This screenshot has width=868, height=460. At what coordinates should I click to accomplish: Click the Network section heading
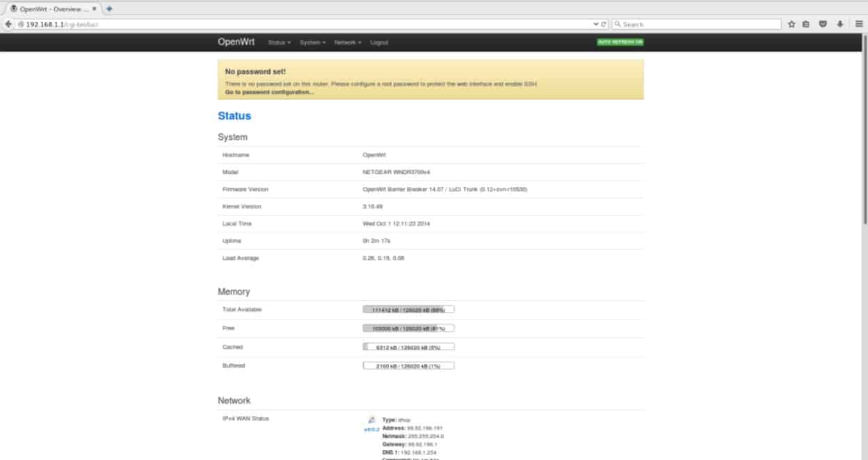point(234,401)
